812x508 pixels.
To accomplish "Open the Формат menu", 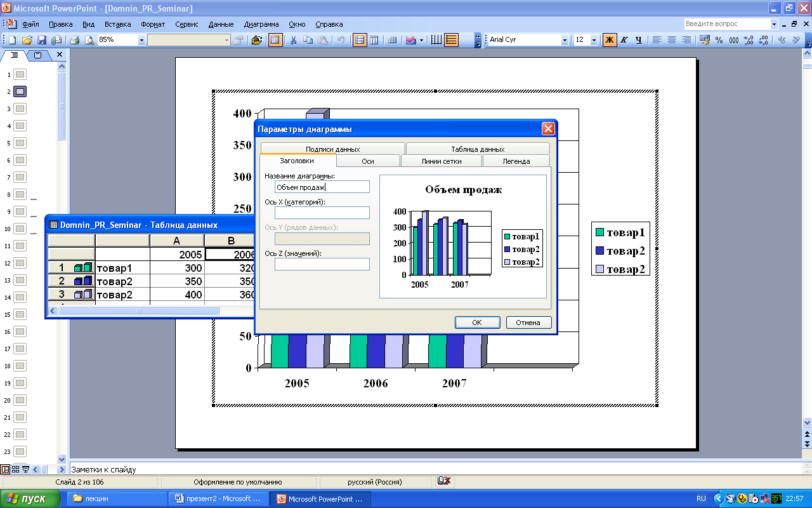I will (153, 24).
